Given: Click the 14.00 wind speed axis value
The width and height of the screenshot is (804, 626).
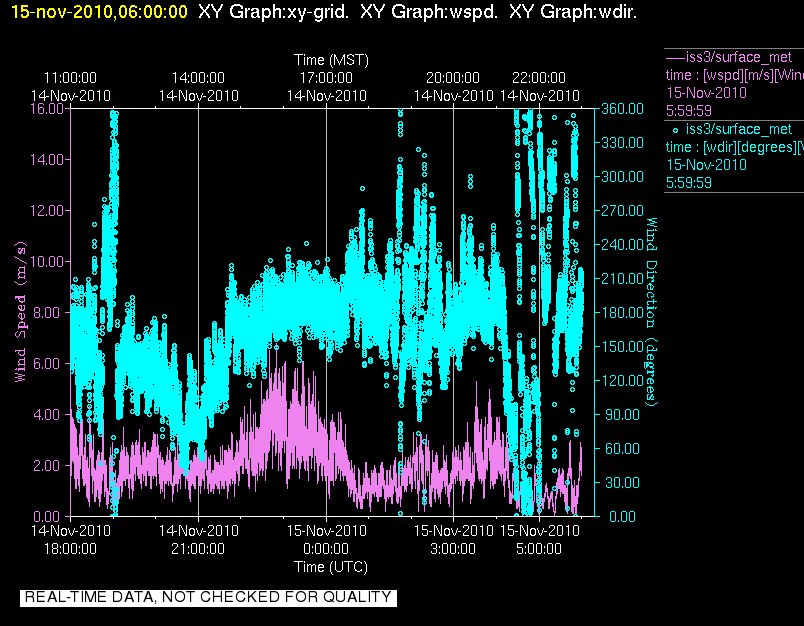Looking at the screenshot, I should click(x=47, y=160).
